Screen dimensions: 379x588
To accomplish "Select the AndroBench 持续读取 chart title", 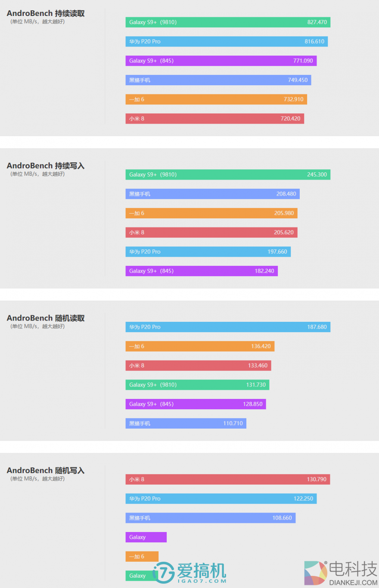I will [46, 13].
